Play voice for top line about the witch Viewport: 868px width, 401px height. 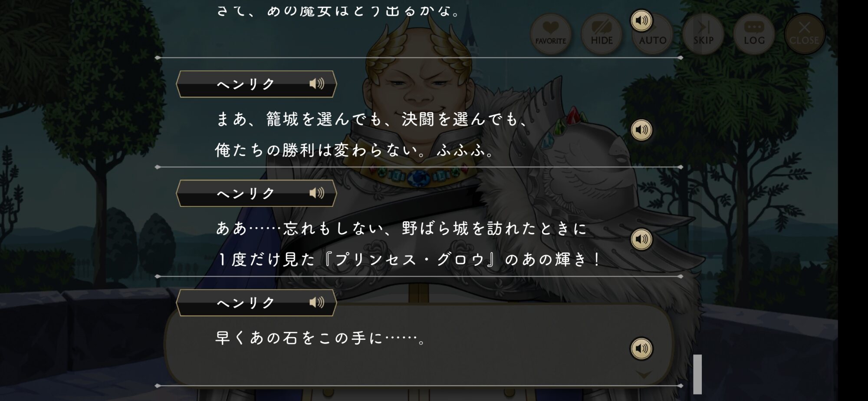[641, 20]
